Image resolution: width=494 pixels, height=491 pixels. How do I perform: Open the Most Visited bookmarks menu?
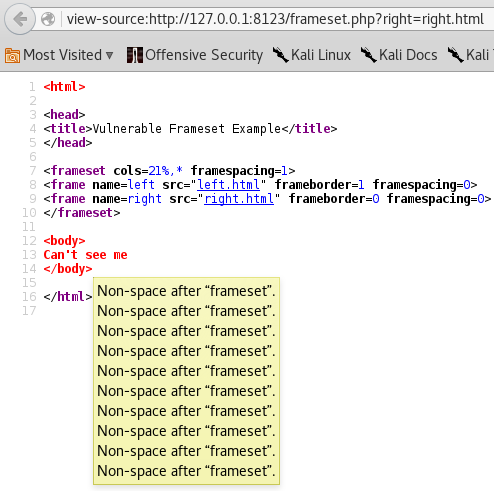point(59,55)
